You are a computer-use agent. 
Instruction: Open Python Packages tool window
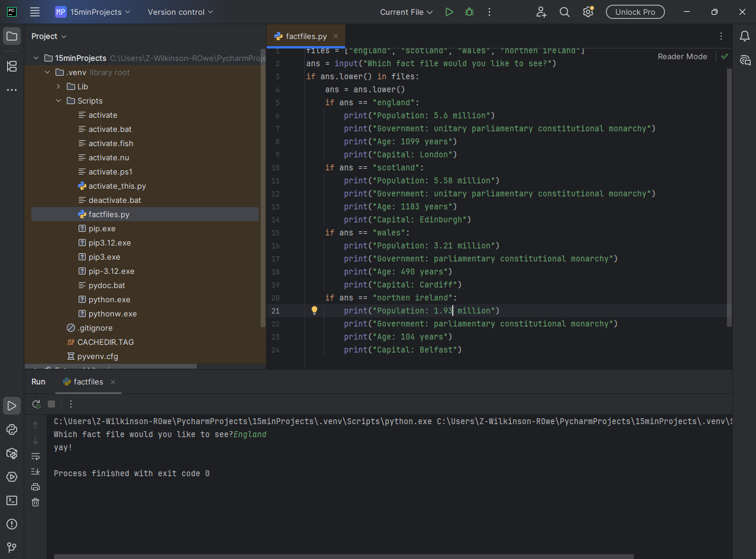[x=12, y=453]
